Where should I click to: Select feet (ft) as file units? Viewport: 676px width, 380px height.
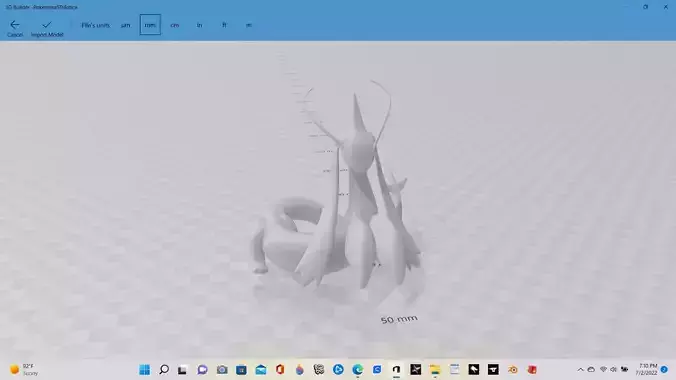(224, 25)
